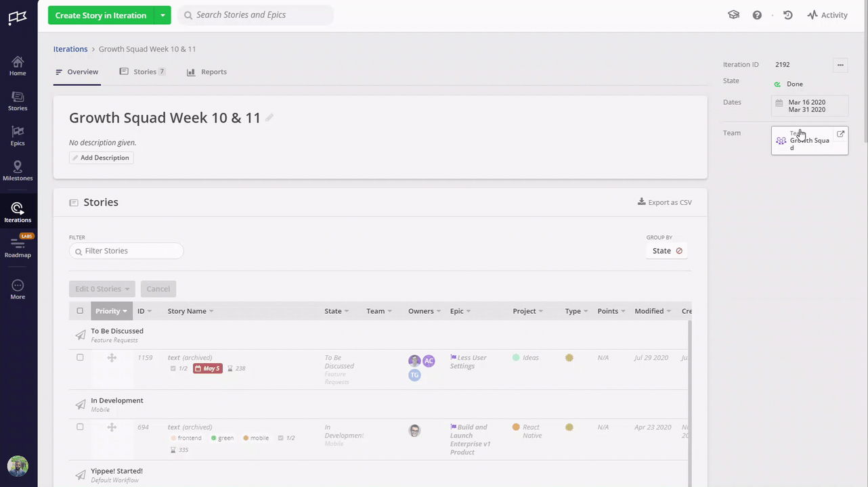Open the Modified column dropdown
This screenshot has height=487, width=868.
coord(653,311)
